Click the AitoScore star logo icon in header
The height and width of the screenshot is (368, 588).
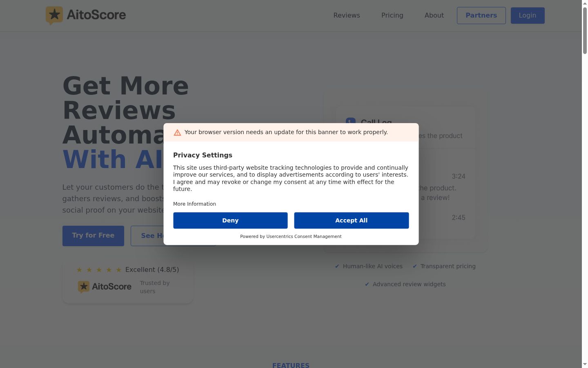coord(54,15)
